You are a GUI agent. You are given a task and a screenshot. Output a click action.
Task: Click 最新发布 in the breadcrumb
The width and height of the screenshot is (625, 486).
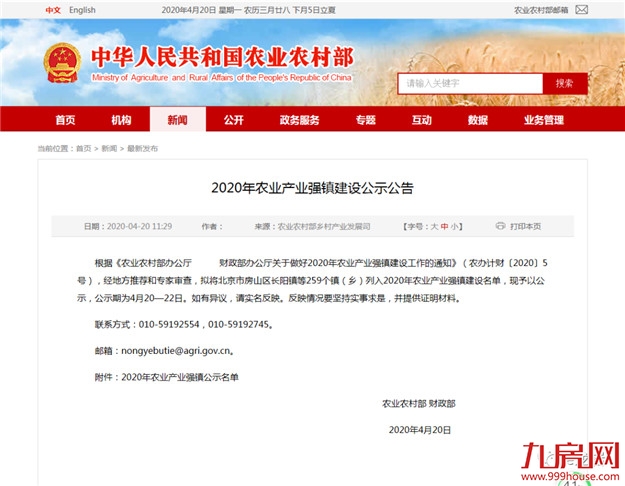[142, 149]
